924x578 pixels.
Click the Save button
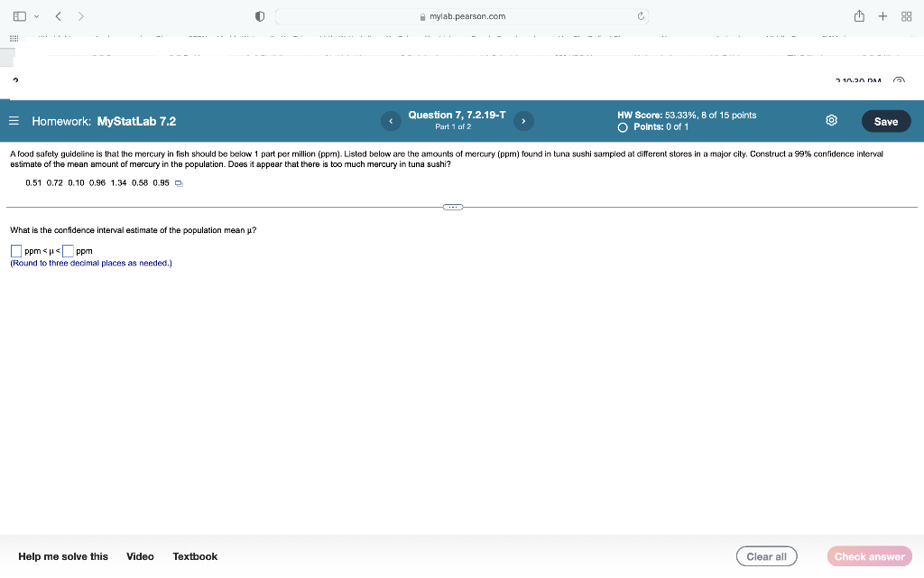point(885,120)
